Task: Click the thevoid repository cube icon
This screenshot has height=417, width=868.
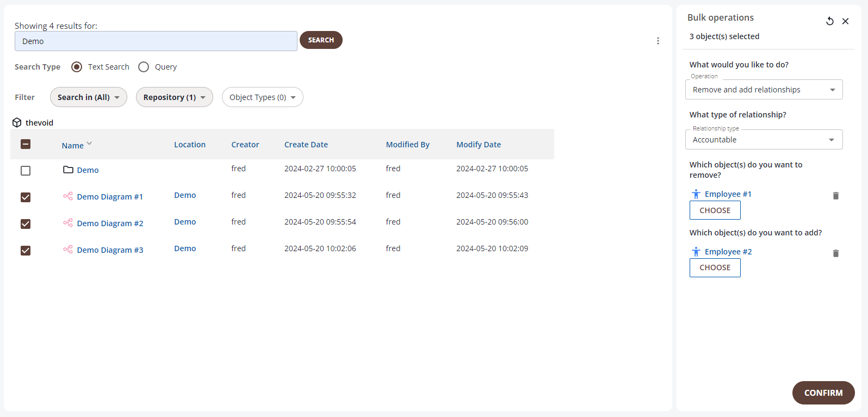Action: coord(17,123)
